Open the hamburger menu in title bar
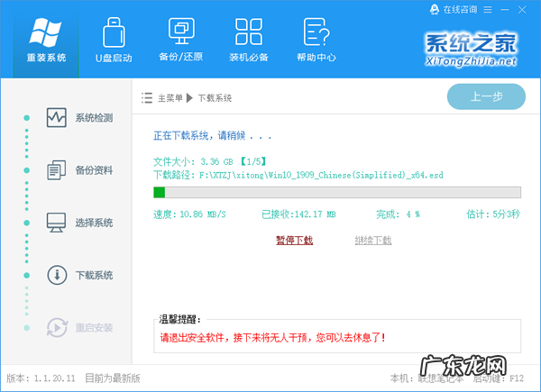Viewport: 541px width, 392px height. coord(488,10)
